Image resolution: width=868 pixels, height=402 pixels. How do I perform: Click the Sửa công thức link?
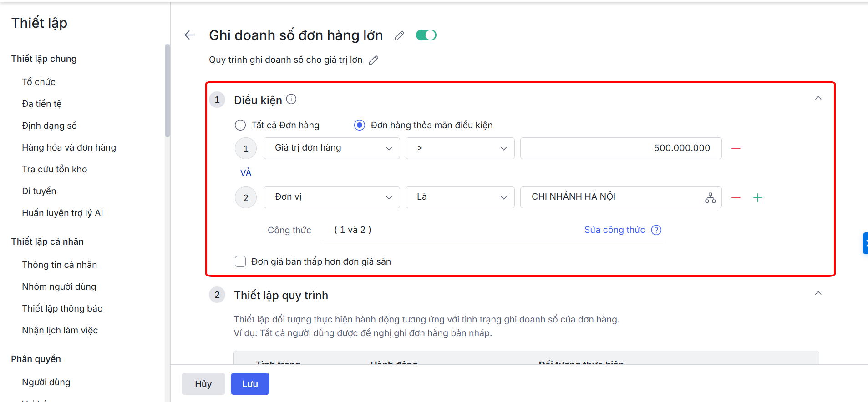(614, 230)
